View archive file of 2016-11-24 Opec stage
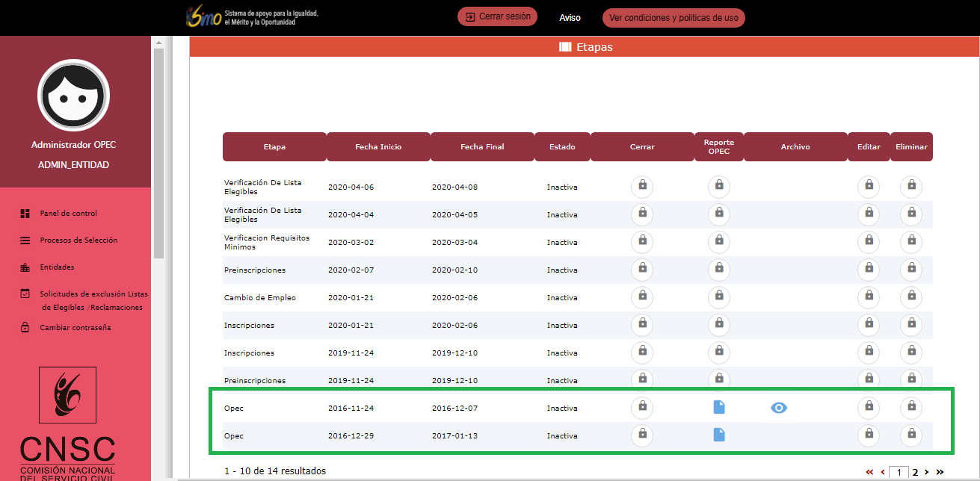 (779, 408)
